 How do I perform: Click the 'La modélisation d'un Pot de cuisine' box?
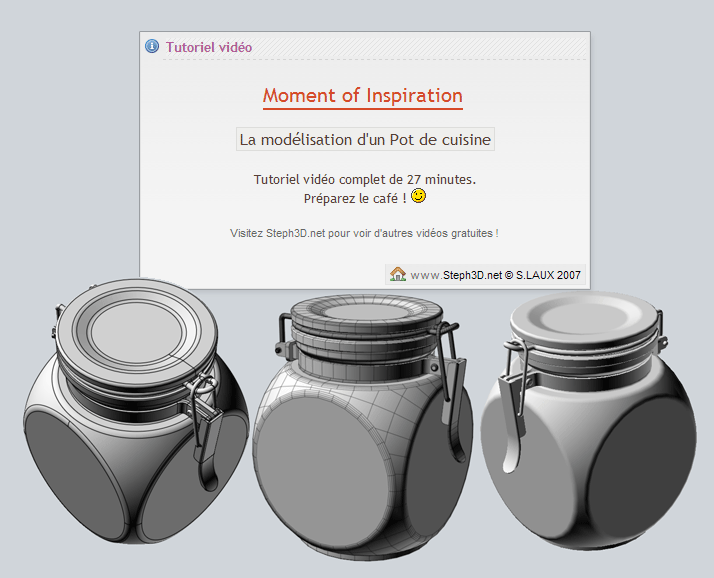(x=365, y=139)
